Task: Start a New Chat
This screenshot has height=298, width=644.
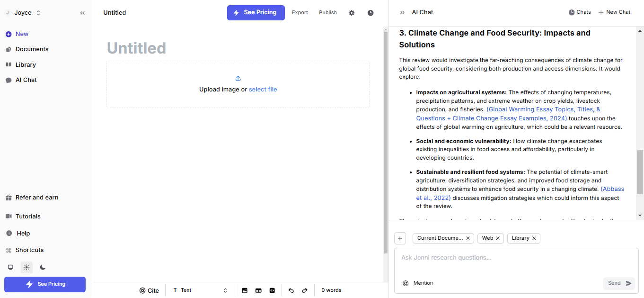Action: 614,12
